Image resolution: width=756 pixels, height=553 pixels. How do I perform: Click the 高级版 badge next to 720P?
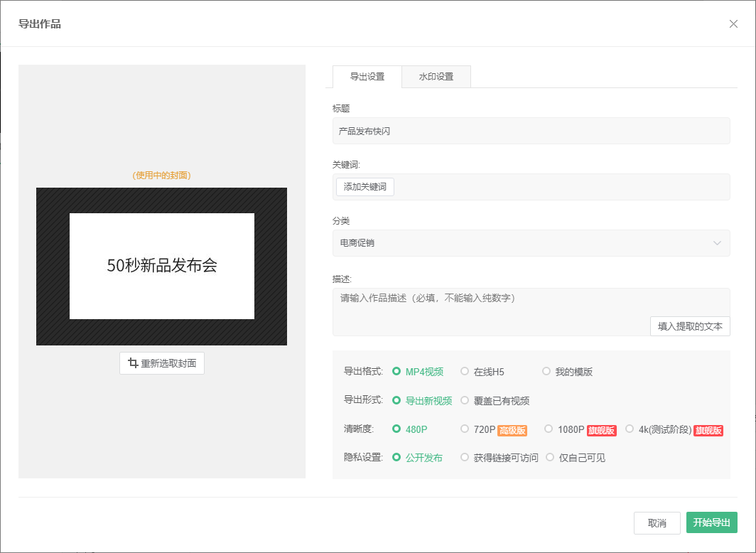(512, 430)
